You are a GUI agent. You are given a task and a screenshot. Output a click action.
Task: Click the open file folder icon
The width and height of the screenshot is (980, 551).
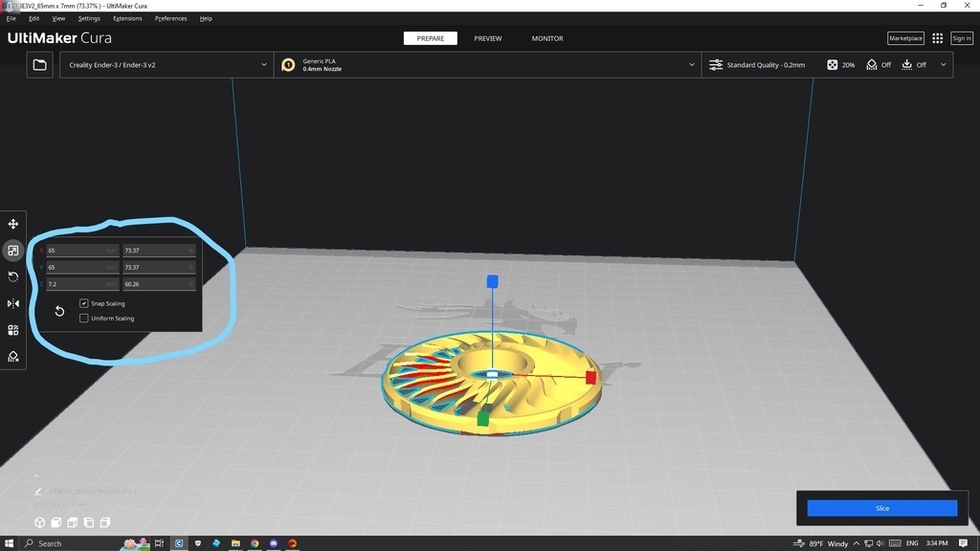pyautogui.click(x=39, y=65)
